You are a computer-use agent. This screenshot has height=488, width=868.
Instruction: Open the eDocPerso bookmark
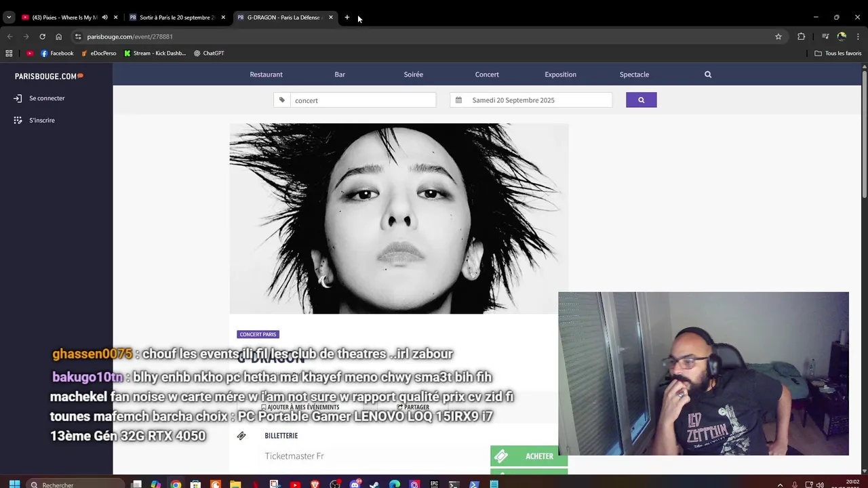(x=98, y=53)
